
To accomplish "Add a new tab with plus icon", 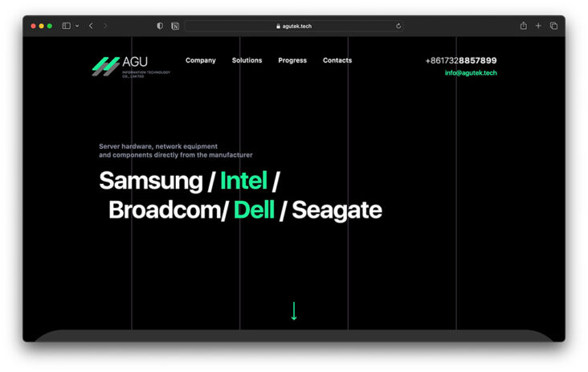I will (x=538, y=26).
